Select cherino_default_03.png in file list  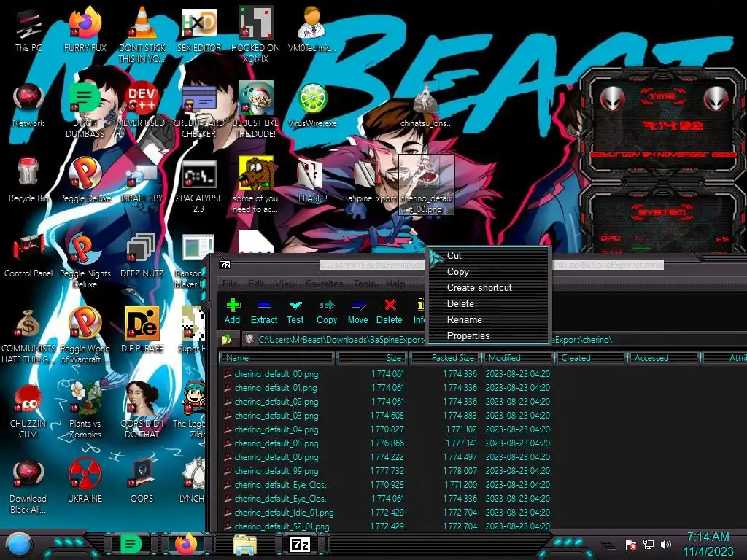[276, 415]
